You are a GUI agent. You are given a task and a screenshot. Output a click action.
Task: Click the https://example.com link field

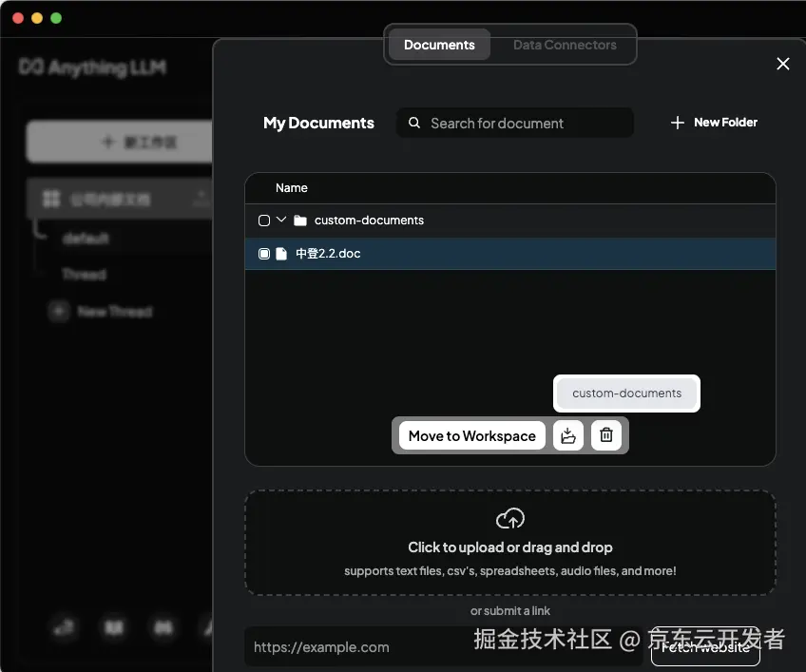pos(444,646)
